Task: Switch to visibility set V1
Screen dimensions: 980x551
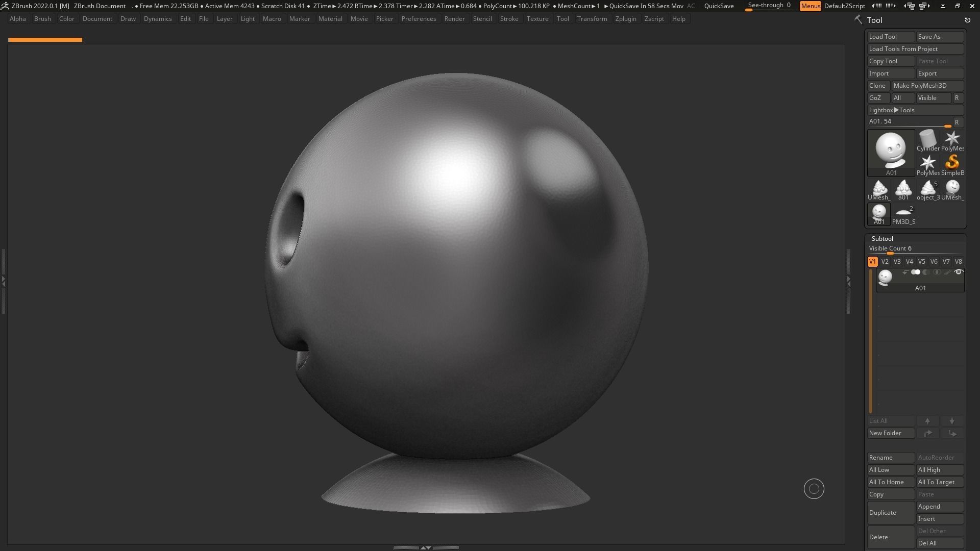Action: [872, 262]
